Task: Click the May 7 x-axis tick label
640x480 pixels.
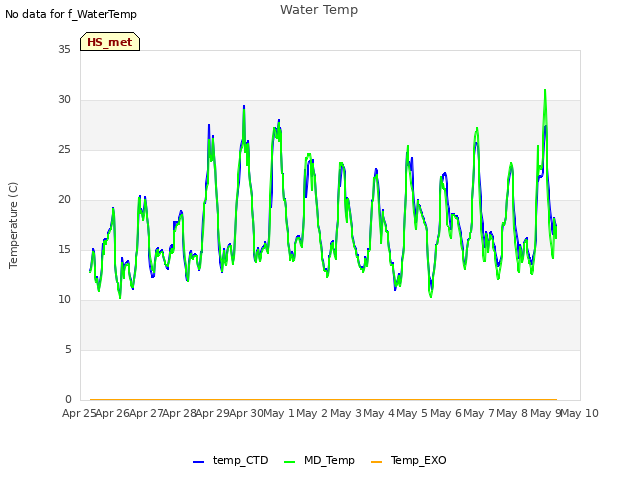Action: click(479, 413)
